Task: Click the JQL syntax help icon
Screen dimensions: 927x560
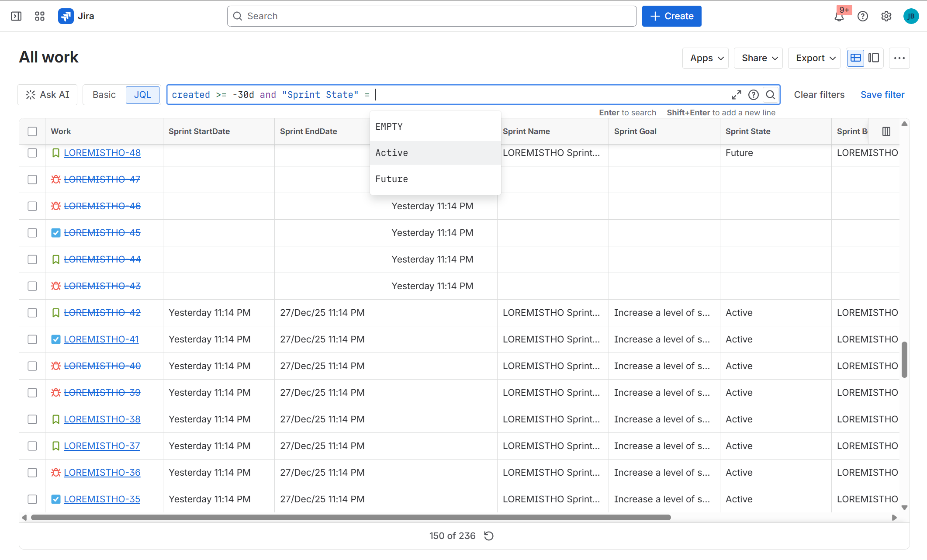Action: (x=753, y=95)
